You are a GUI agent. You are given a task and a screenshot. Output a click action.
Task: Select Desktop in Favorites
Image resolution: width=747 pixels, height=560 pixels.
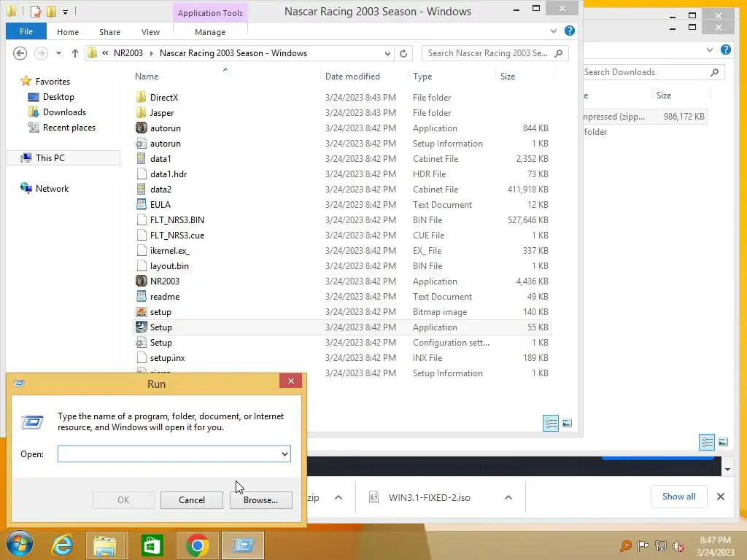(x=58, y=97)
